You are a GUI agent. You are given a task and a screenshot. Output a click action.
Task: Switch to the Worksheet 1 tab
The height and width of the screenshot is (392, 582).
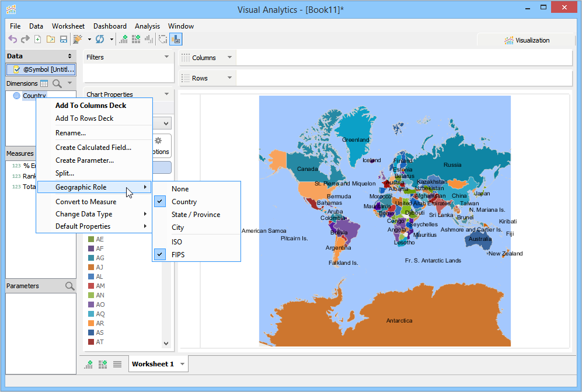[152, 364]
